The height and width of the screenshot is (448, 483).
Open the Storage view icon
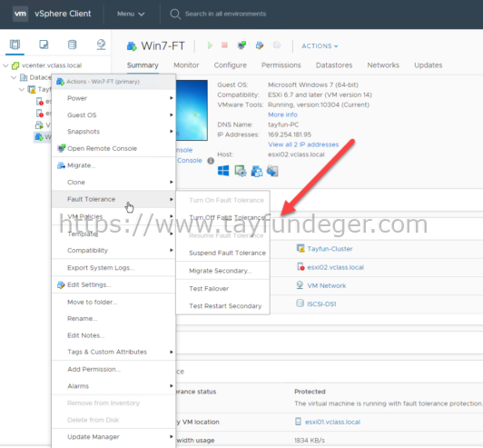pos(72,45)
